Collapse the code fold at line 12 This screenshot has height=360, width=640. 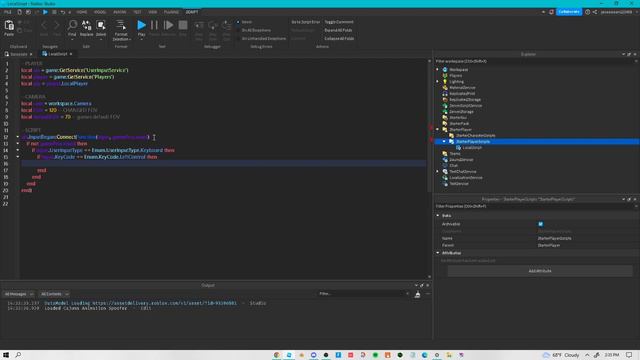pyautogui.click(x=18, y=137)
